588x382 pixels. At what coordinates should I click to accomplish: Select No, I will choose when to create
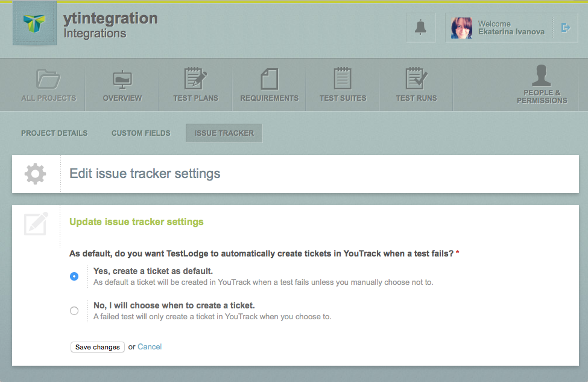click(x=74, y=311)
